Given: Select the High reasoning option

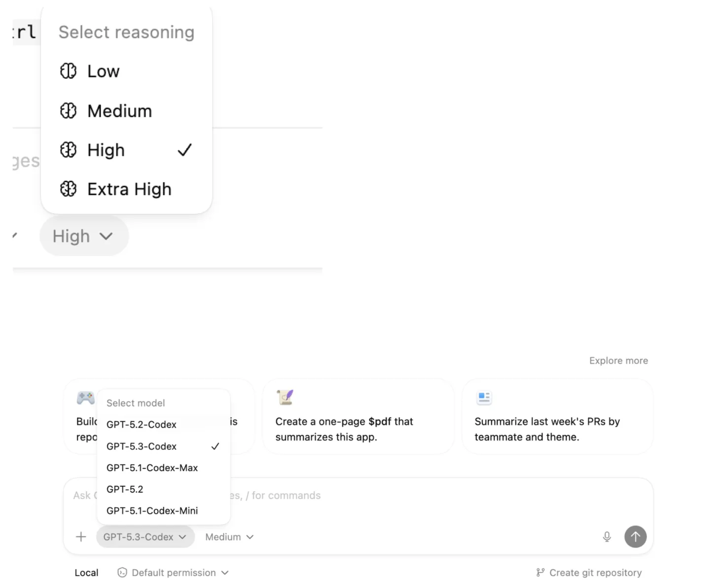Looking at the screenshot, I should click(106, 150).
